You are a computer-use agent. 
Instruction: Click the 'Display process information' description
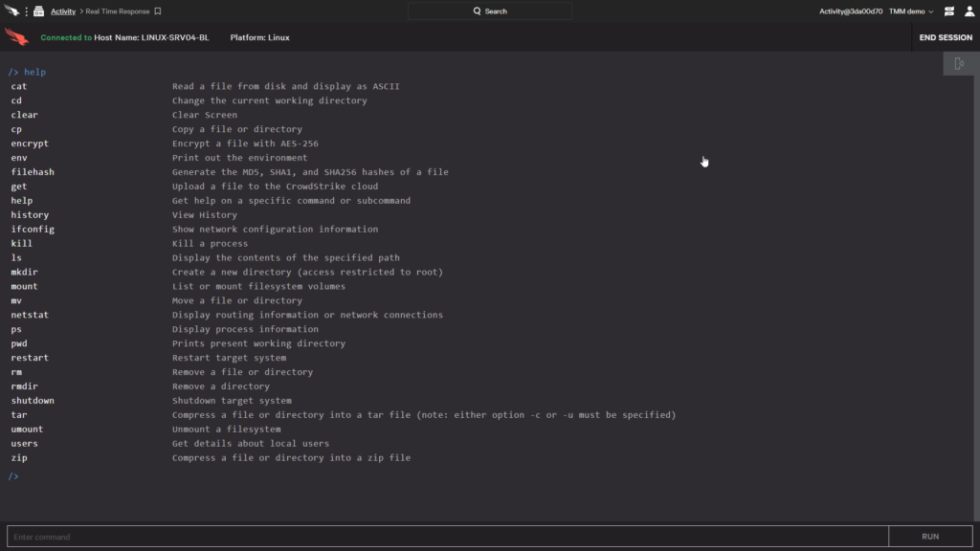pyautogui.click(x=245, y=329)
